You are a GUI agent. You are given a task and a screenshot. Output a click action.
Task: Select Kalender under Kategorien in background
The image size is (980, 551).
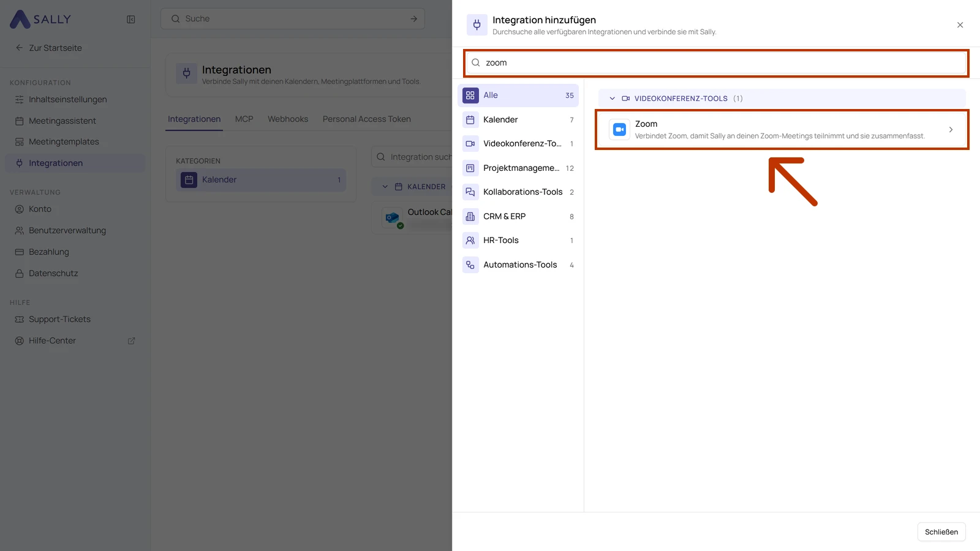coord(261,180)
